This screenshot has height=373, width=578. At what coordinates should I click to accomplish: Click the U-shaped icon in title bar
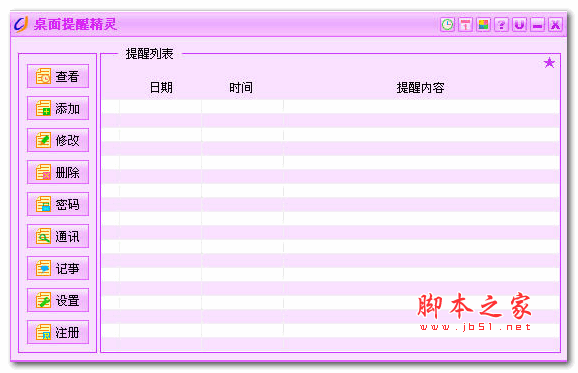[519, 25]
